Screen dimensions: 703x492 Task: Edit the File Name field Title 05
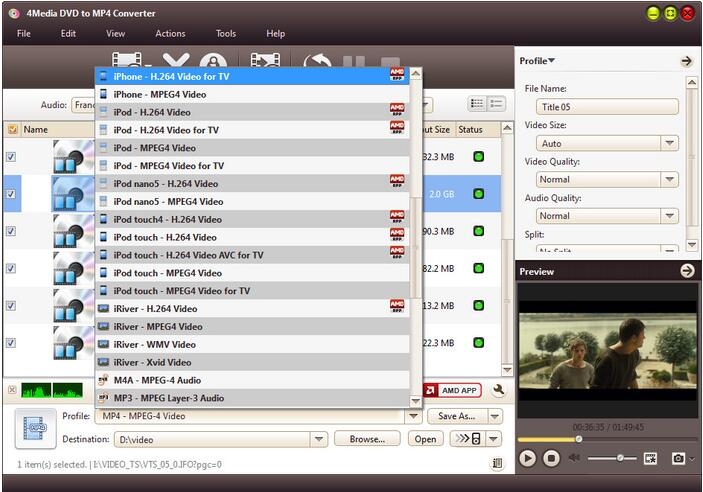[607, 107]
